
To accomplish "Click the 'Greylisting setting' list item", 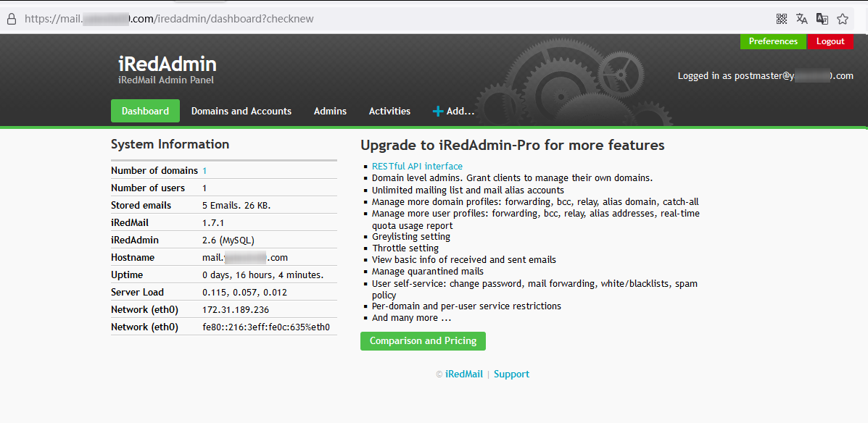I will tap(410, 237).
